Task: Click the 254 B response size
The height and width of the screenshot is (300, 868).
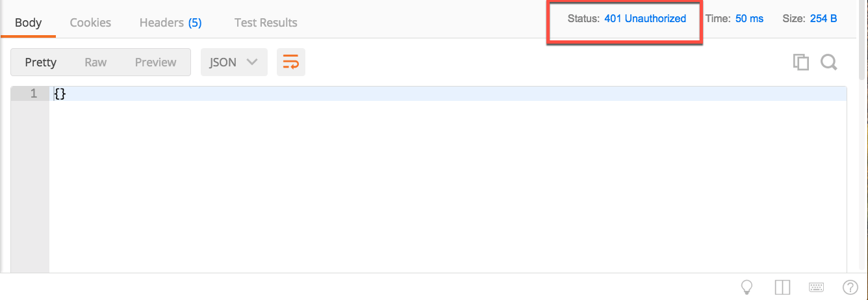Action: pyautogui.click(x=823, y=19)
